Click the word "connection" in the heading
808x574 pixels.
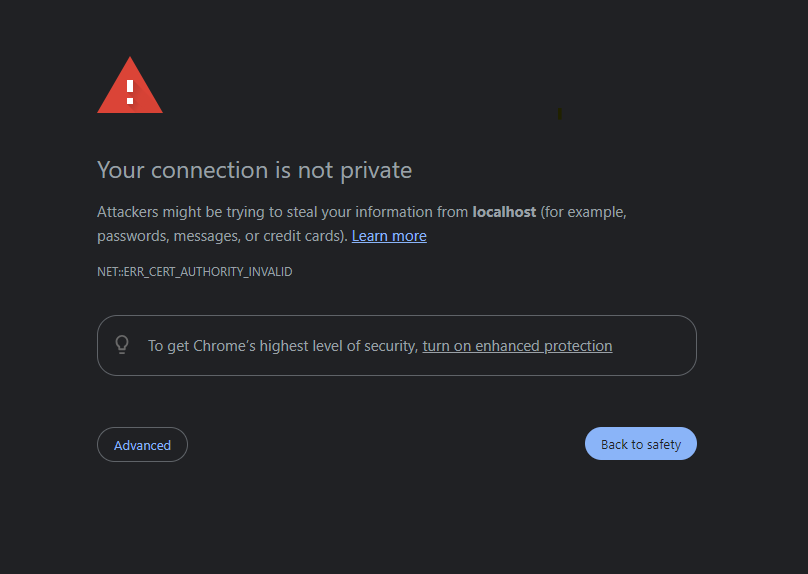(x=212, y=170)
